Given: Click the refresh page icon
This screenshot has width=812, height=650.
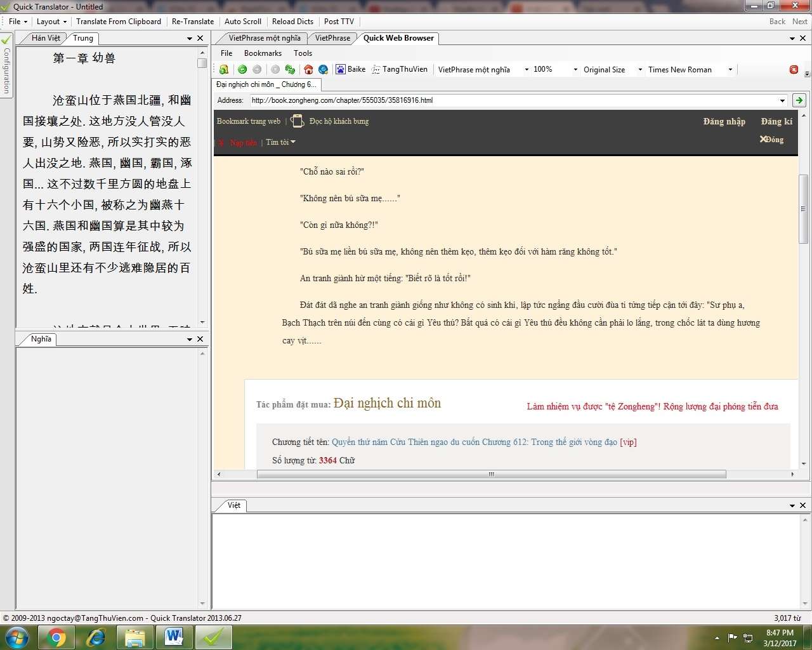Looking at the screenshot, I should (x=290, y=69).
